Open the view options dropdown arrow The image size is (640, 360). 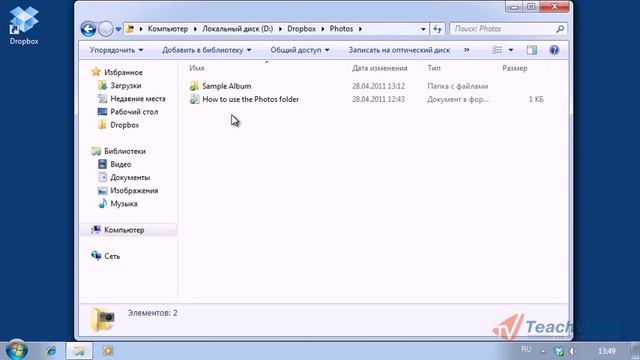coord(511,50)
